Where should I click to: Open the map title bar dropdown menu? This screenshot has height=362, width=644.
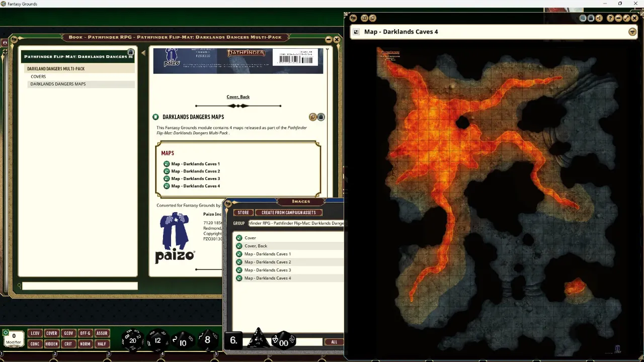632,32
